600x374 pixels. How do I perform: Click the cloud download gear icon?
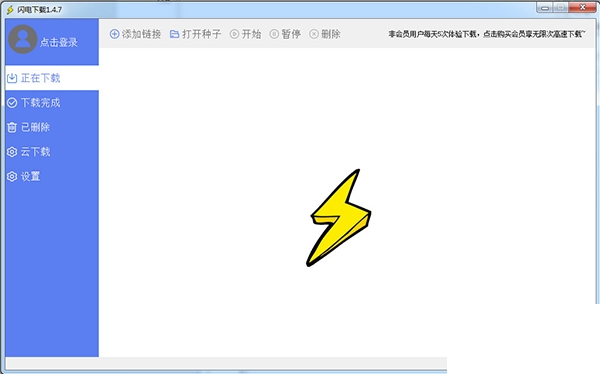12,152
